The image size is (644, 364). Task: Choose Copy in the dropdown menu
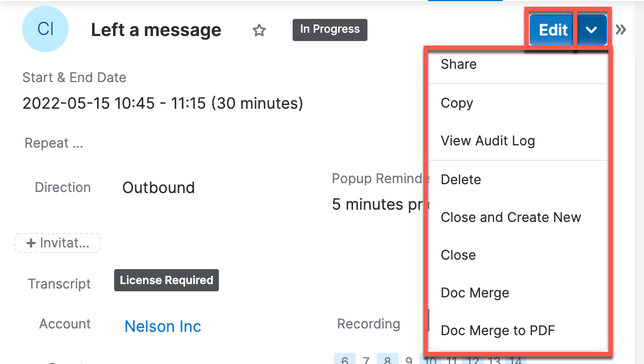tap(457, 103)
